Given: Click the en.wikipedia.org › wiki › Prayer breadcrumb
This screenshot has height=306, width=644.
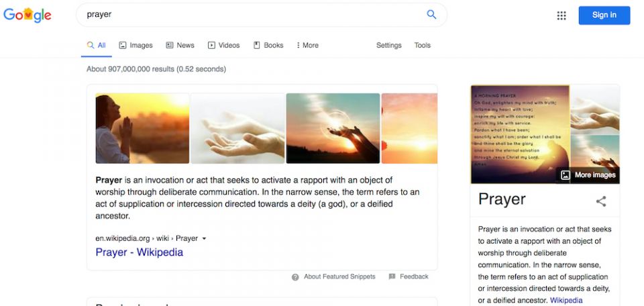Looking at the screenshot, I should 147,239.
